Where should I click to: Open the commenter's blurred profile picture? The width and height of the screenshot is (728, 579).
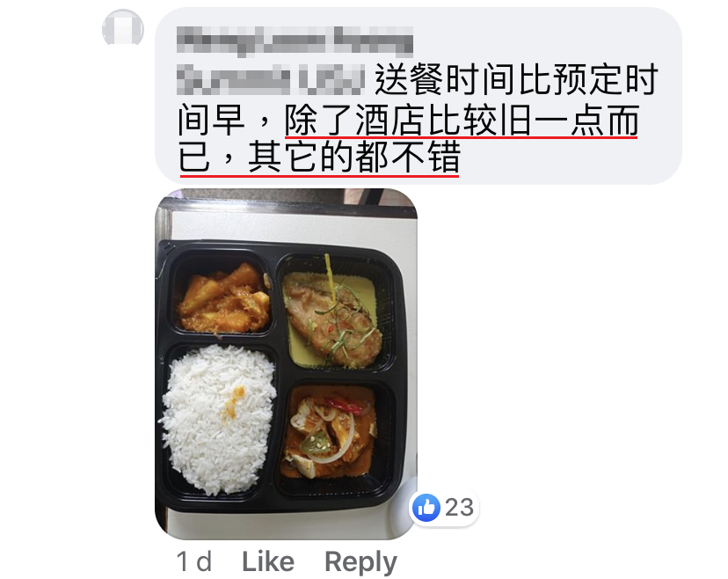[x=123, y=28]
